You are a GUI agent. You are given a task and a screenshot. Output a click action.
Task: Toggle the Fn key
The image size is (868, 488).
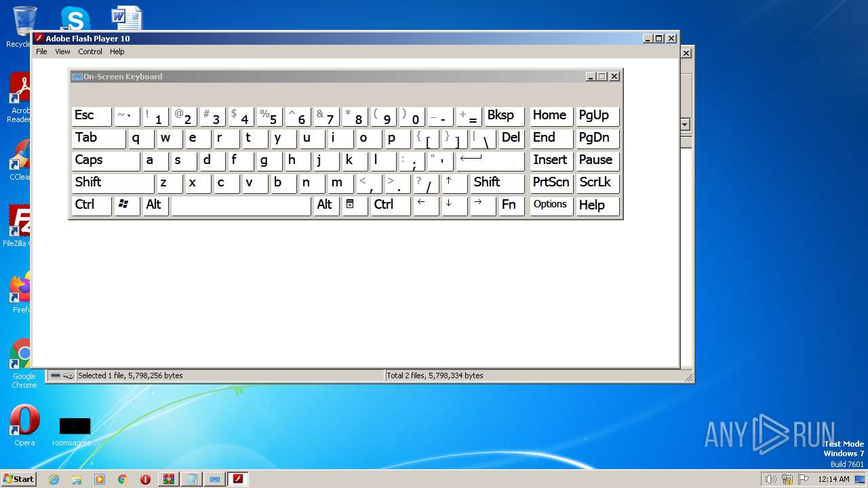pyautogui.click(x=511, y=205)
